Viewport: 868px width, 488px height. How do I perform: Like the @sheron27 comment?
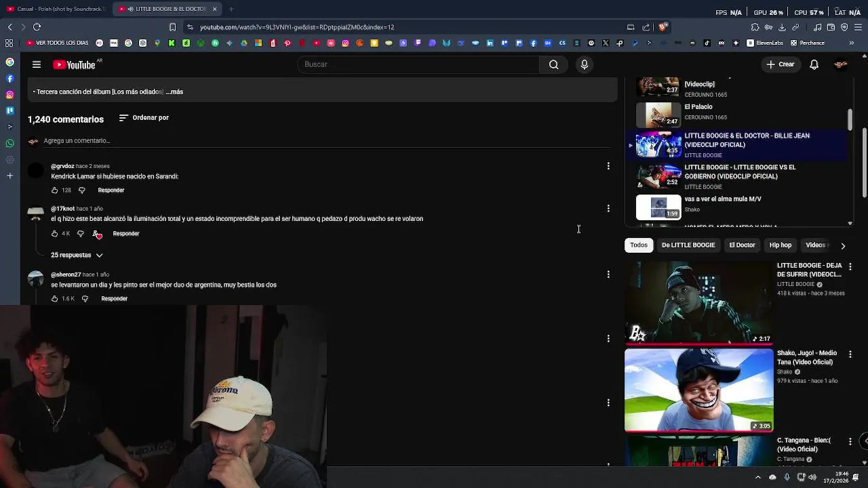[x=55, y=299]
